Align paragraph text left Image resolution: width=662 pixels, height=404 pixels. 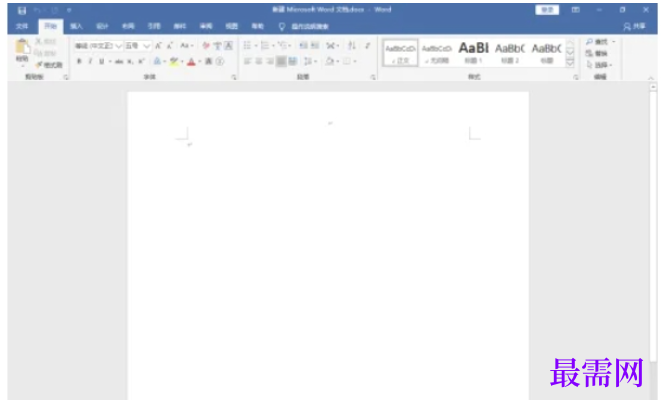(x=247, y=62)
